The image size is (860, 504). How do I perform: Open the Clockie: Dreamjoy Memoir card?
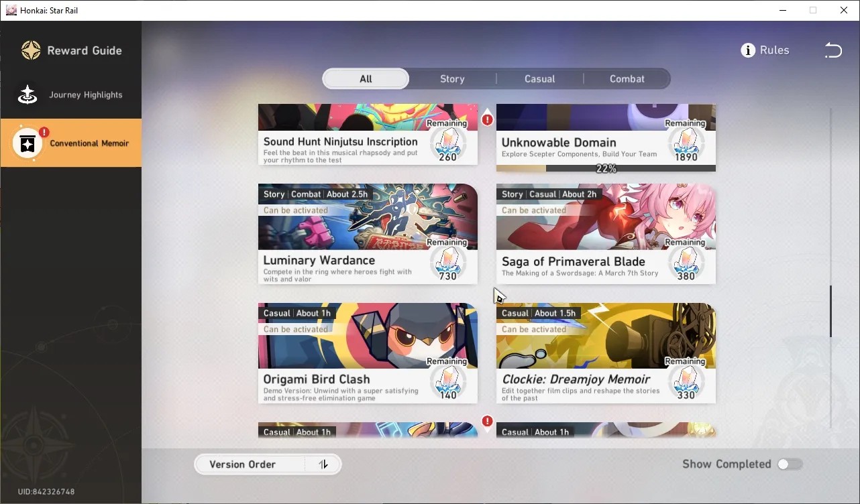[606, 353]
